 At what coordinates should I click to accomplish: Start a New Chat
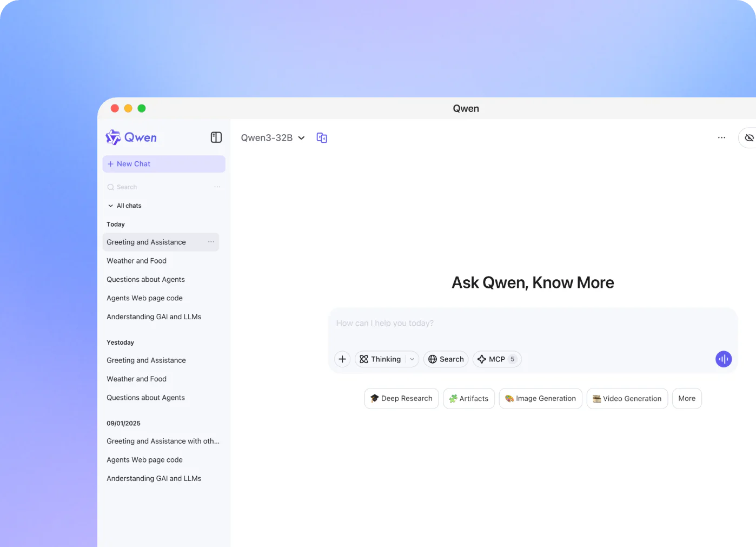(x=164, y=163)
